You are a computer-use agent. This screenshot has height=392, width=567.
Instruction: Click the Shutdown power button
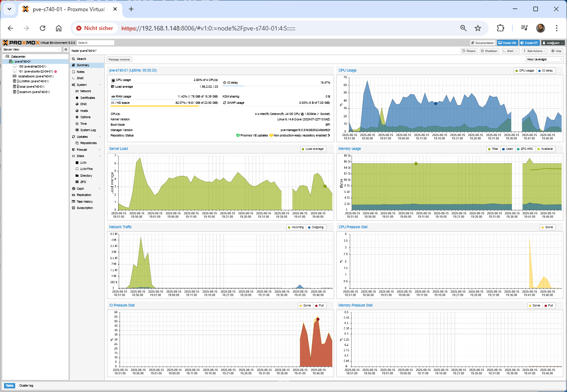(489, 51)
